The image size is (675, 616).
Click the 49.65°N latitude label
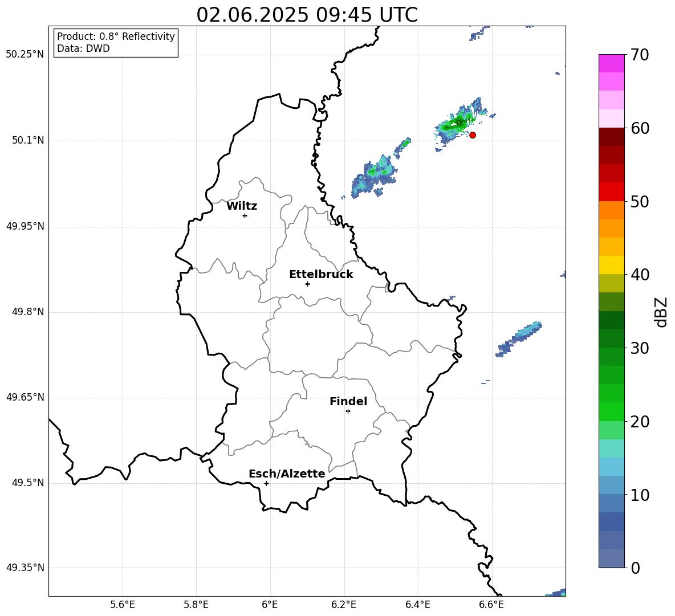(x=25, y=397)
